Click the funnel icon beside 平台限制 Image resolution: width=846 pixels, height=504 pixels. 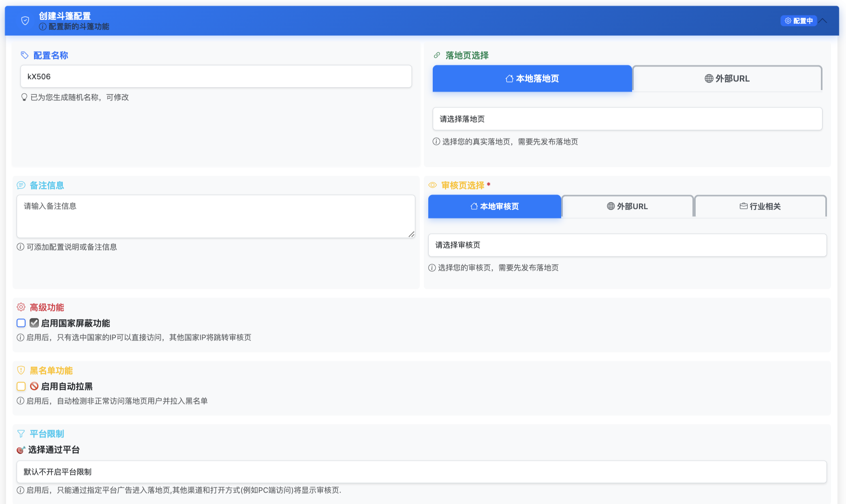tap(21, 434)
